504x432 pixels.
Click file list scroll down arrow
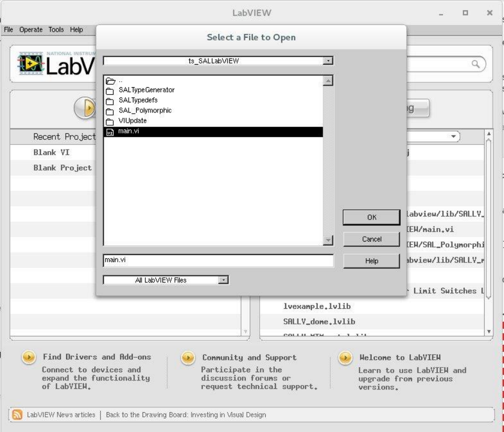pyautogui.click(x=328, y=240)
